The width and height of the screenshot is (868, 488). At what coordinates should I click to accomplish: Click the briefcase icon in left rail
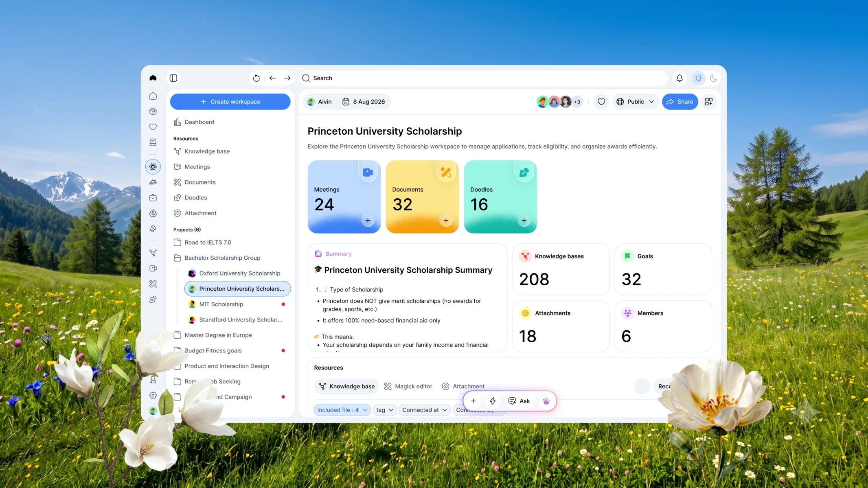[x=153, y=198]
